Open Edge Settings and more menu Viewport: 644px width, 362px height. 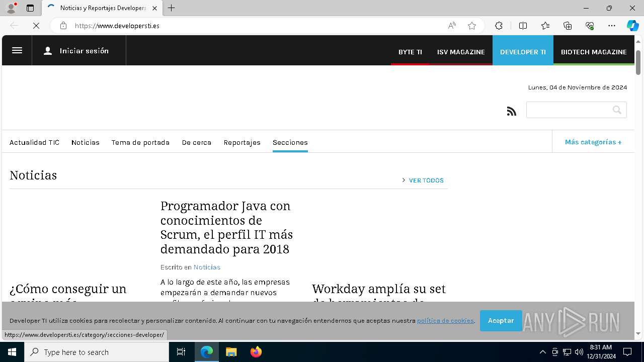point(612,26)
